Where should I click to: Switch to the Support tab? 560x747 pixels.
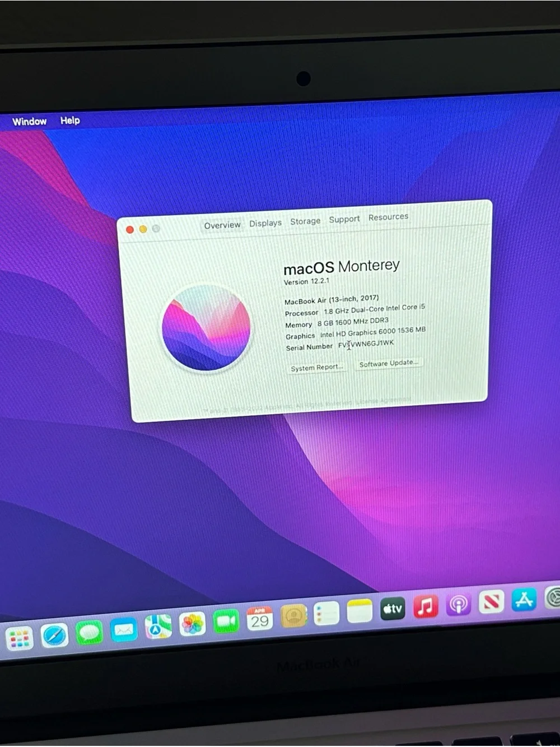344,219
